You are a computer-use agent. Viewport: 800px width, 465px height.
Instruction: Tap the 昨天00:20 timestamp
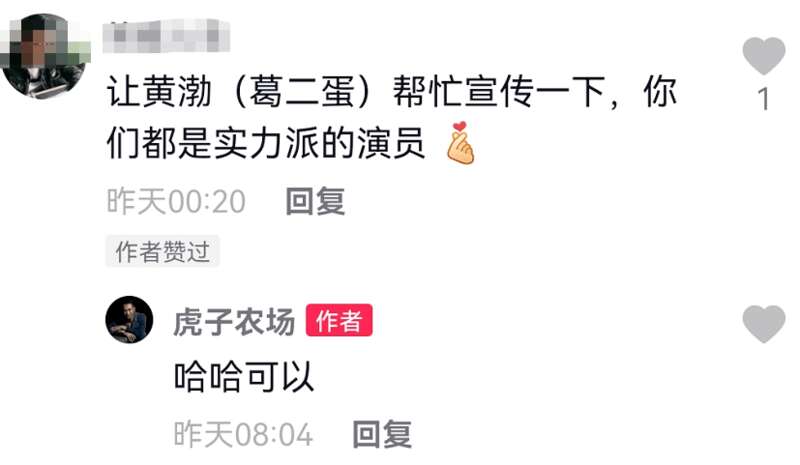tap(176, 201)
